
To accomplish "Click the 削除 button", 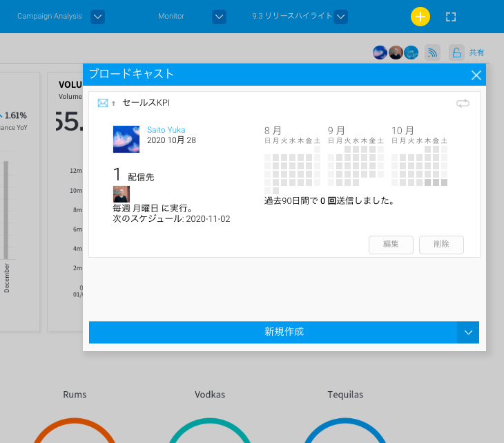I will click(x=441, y=244).
